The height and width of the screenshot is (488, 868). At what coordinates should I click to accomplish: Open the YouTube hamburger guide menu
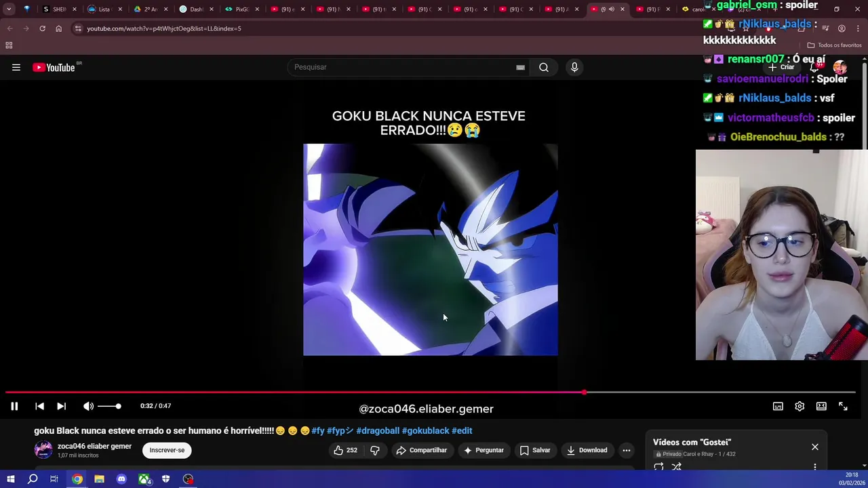16,67
